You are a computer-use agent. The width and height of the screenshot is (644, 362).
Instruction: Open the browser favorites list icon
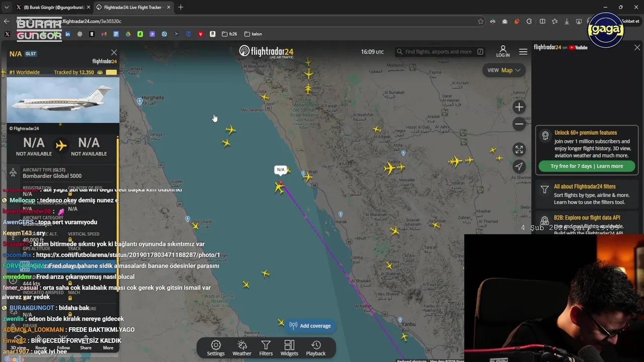pos(554,21)
